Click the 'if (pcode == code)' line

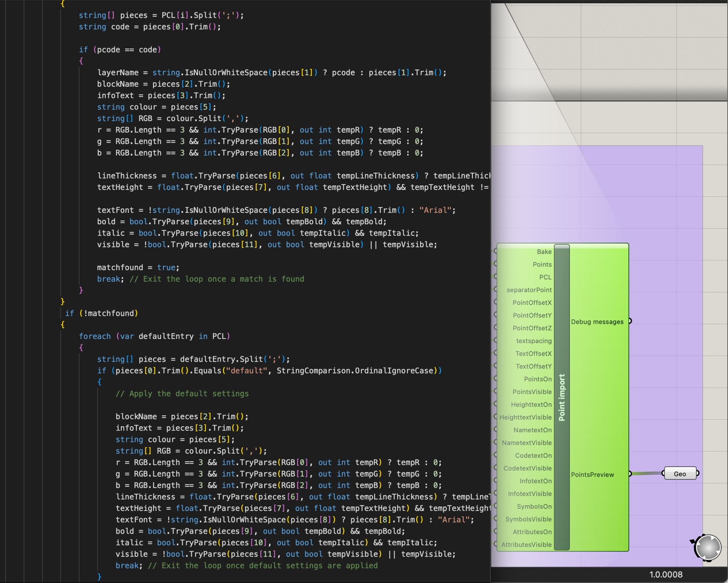120,49
